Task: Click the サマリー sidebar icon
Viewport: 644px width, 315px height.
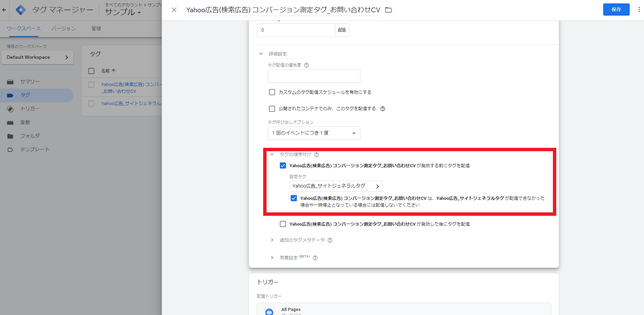Action: click(10, 82)
